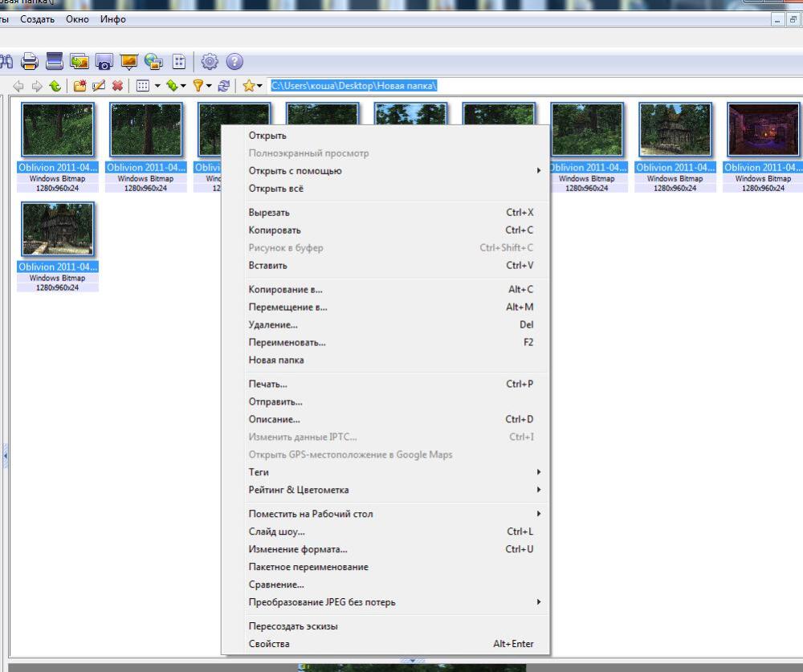The image size is (803, 672).
Task: Click the batch convert images icon
Action: click(x=79, y=62)
